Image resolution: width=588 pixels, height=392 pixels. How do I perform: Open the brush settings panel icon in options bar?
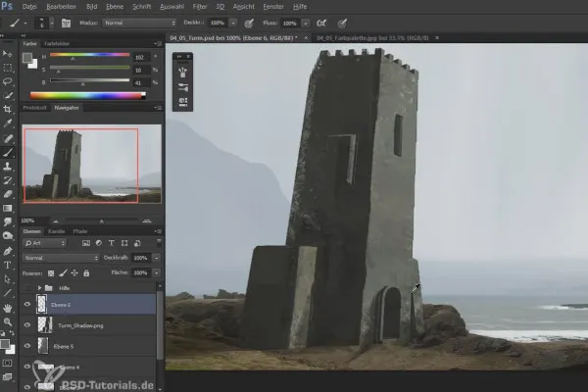(65, 21)
